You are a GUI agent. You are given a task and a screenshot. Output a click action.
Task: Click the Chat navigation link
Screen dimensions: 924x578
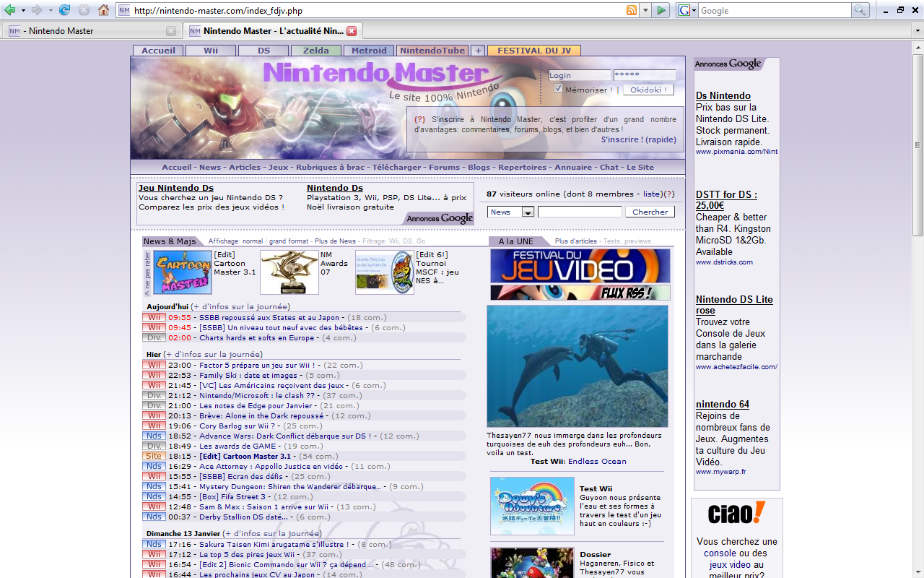609,167
